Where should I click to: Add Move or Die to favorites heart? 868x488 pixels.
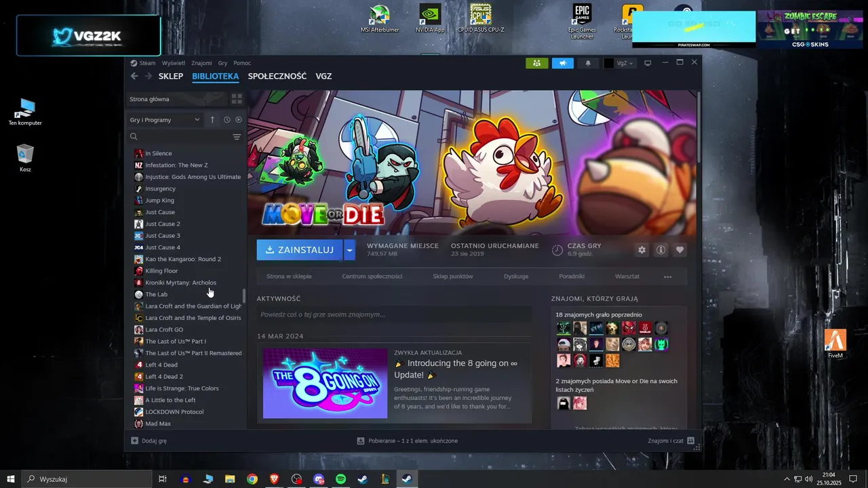coord(679,250)
